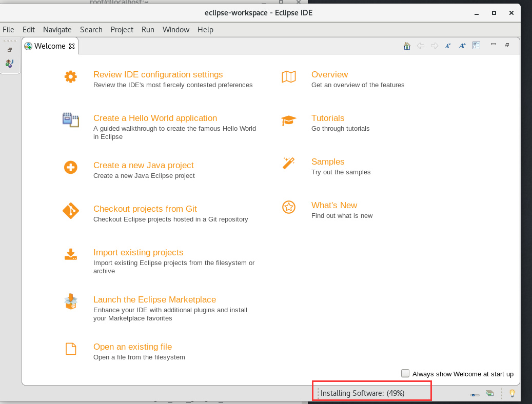Click the Overview map icon

(289, 77)
